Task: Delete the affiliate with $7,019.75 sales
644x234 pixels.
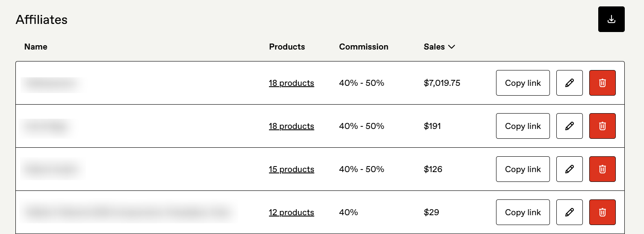Action: pyautogui.click(x=602, y=83)
